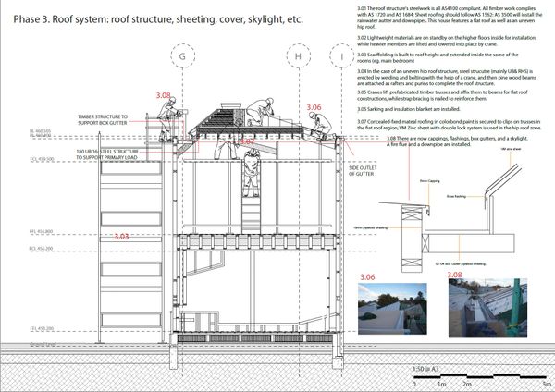Click the grid line bubble labeled I

342,55
